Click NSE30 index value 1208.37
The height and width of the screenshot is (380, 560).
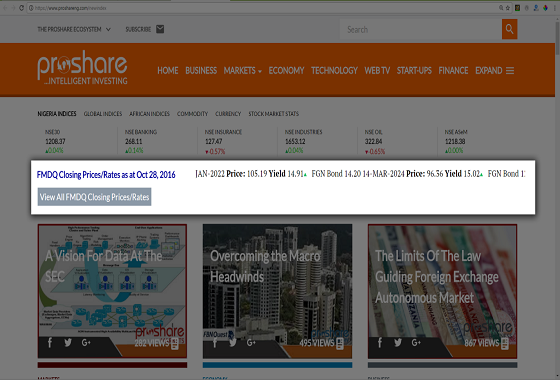pyautogui.click(x=55, y=141)
